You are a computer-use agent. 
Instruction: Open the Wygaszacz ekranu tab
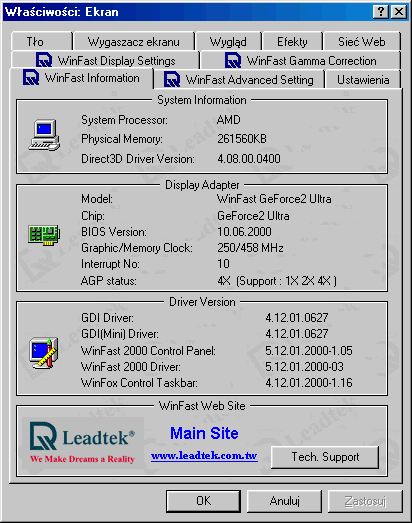[134, 41]
